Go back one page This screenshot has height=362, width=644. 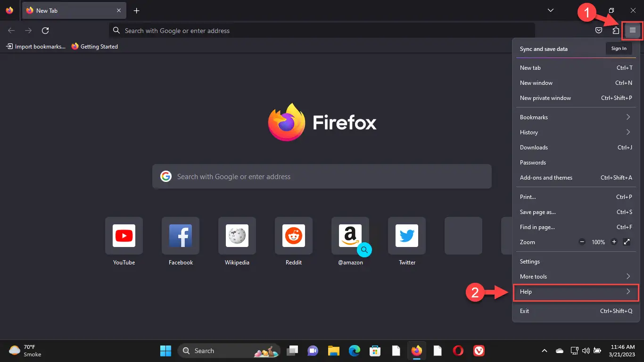click(x=11, y=31)
